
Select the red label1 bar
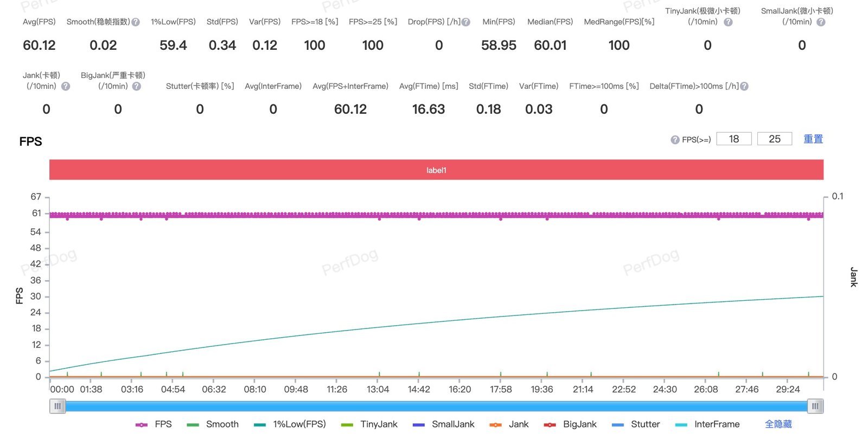(x=436, y=170)
